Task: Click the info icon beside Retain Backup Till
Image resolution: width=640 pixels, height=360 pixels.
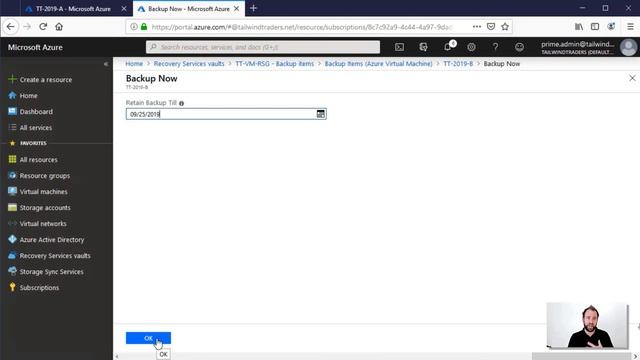Action: [182, 103]
